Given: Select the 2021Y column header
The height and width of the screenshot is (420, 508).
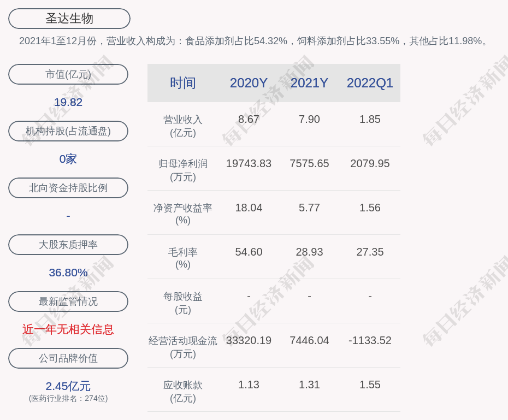Looking at the screenshot, I should (309, 83).
